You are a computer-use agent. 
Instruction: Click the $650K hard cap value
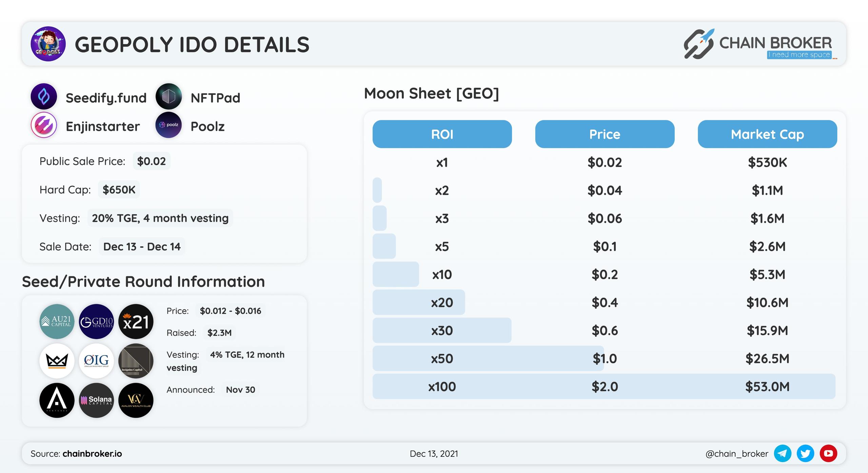point(119,189)
